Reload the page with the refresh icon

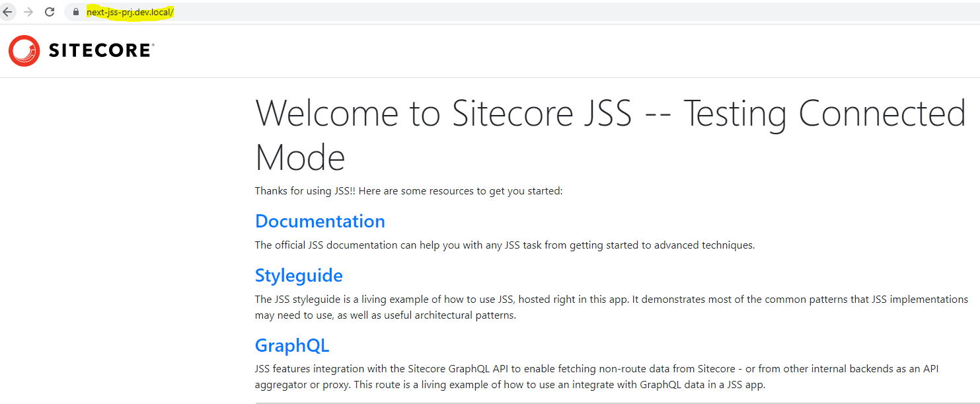tap(50, 11)
